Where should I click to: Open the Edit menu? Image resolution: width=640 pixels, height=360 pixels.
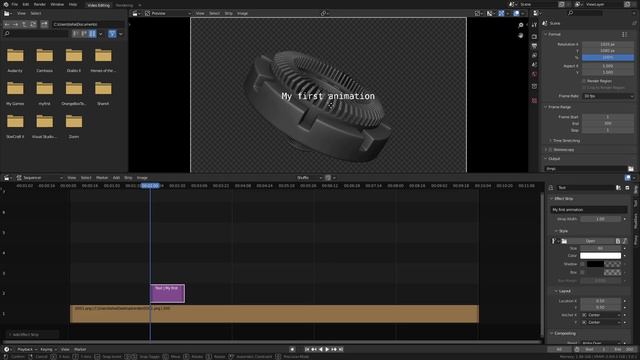point(26,4)
